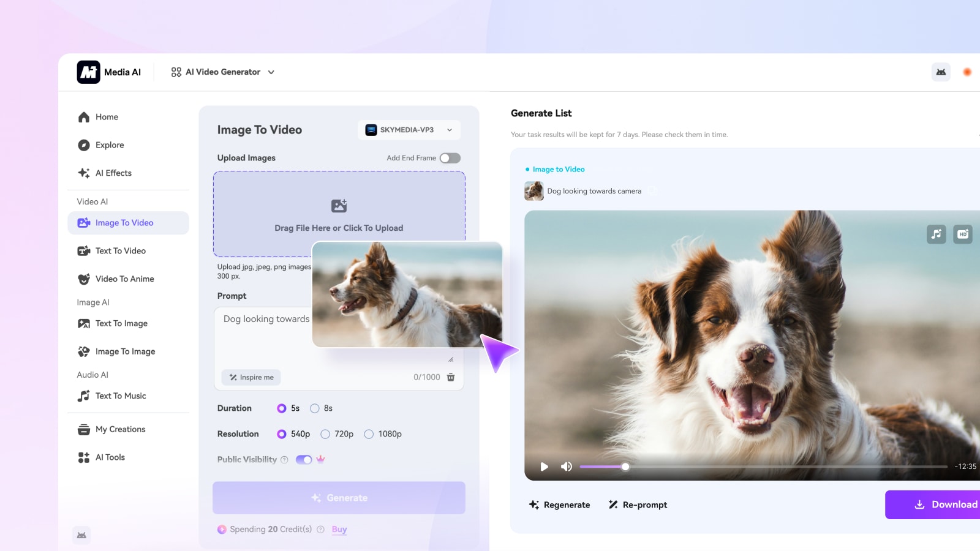Open Explore in sidebar
This screenshot has width=980, height=551.
click(x=128, y=145)
